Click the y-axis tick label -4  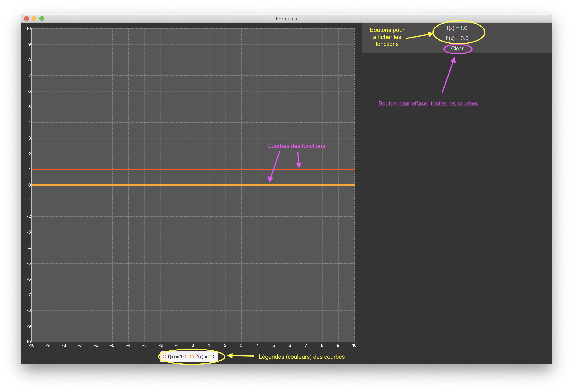(29, 248)
